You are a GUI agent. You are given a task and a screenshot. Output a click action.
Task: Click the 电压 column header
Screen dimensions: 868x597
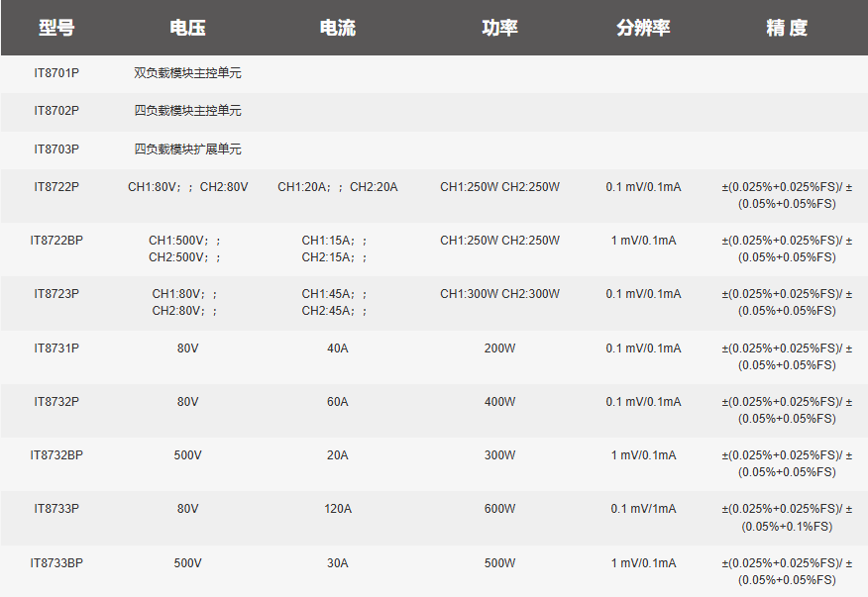pyautogui.click(x=187, y=28)
